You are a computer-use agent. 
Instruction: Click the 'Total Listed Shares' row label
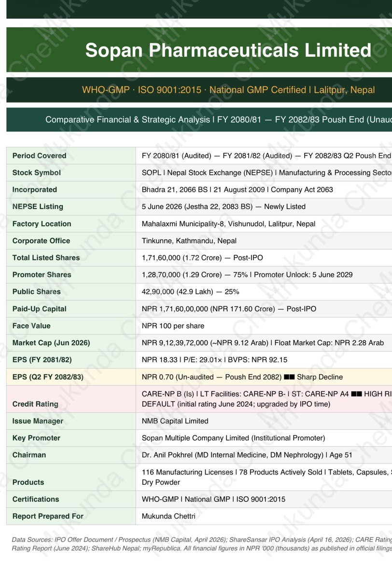pos(46,258)
